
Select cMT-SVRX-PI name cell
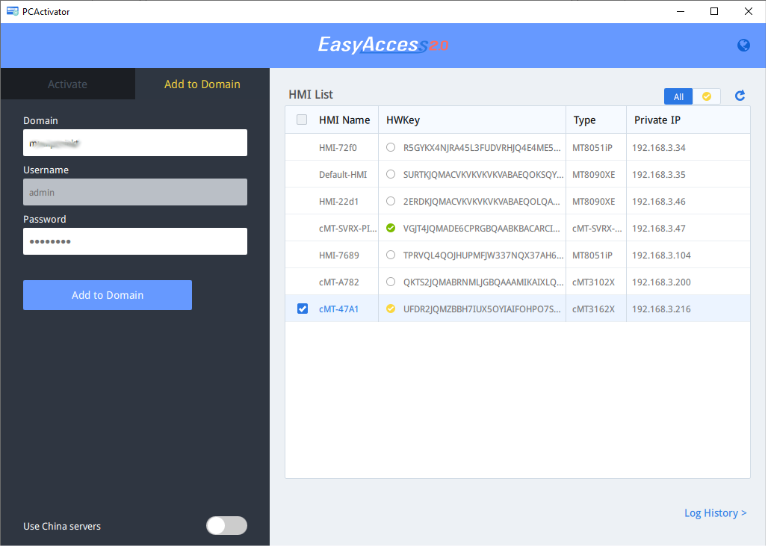(348, 228)
